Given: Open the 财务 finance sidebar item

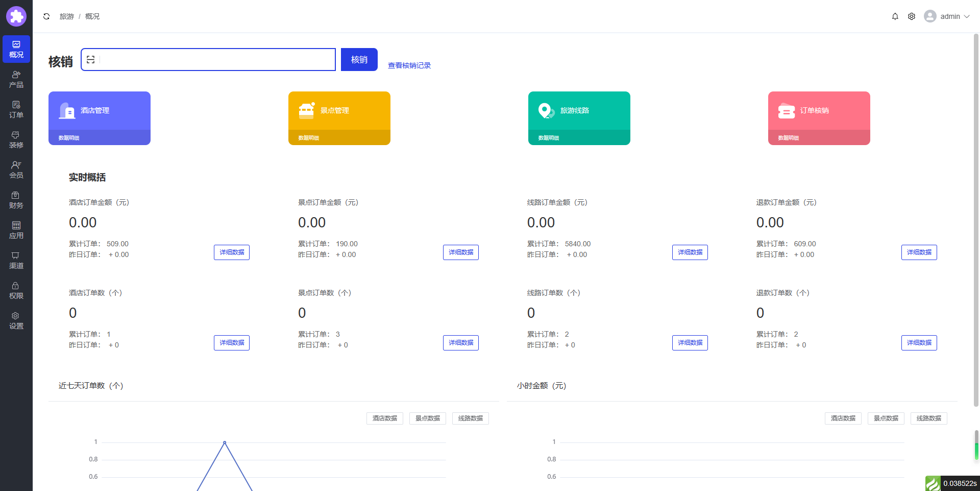Looking at the screenshot, I should point(16,200).
